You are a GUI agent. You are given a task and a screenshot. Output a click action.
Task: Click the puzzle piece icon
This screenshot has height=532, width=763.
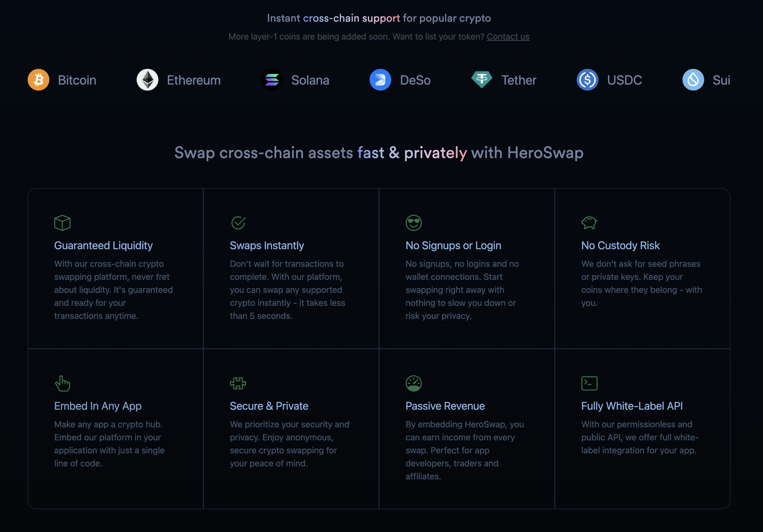[238, 383]
